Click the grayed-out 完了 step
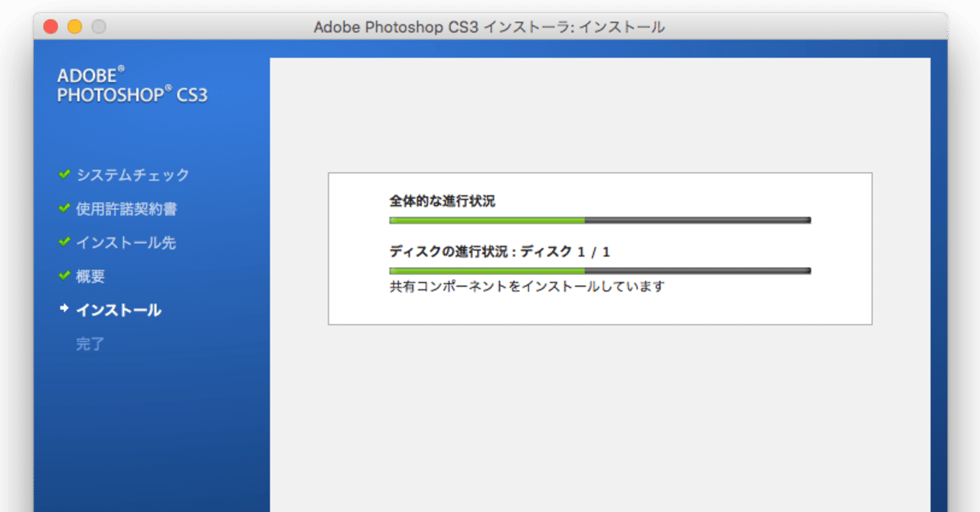 (x=91, y=343)
